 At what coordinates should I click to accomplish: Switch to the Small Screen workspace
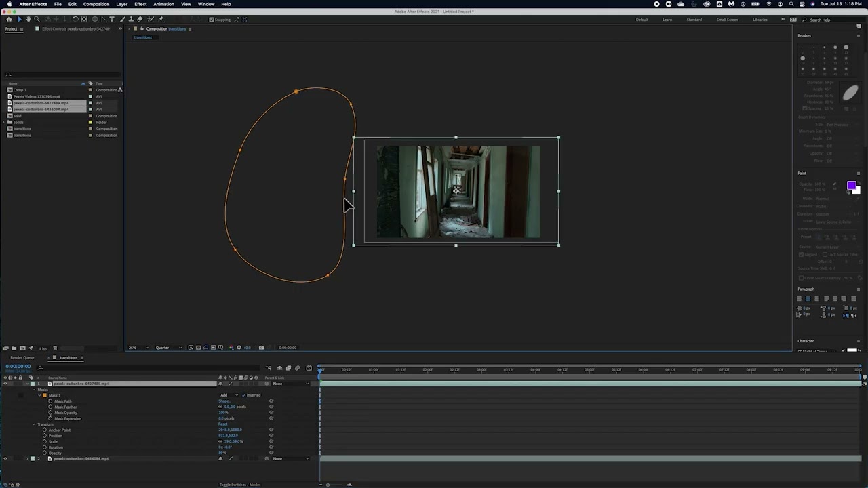pos(727,20)
